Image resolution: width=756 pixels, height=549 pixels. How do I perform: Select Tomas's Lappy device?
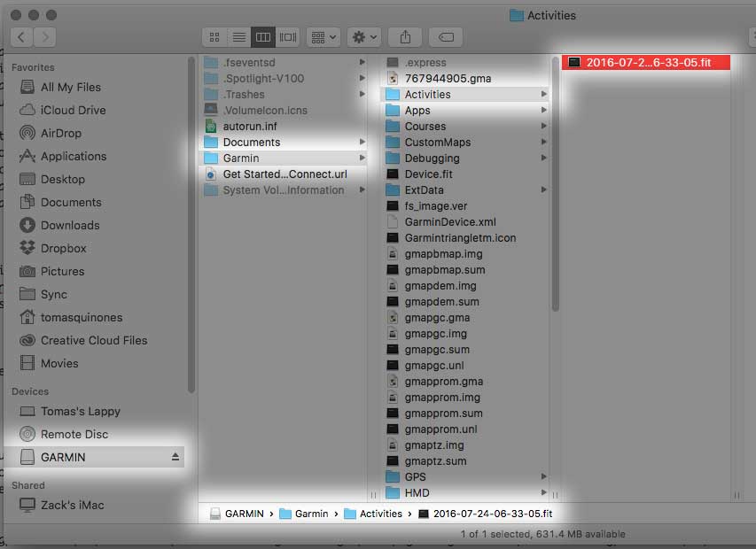(x=69, y=412)
